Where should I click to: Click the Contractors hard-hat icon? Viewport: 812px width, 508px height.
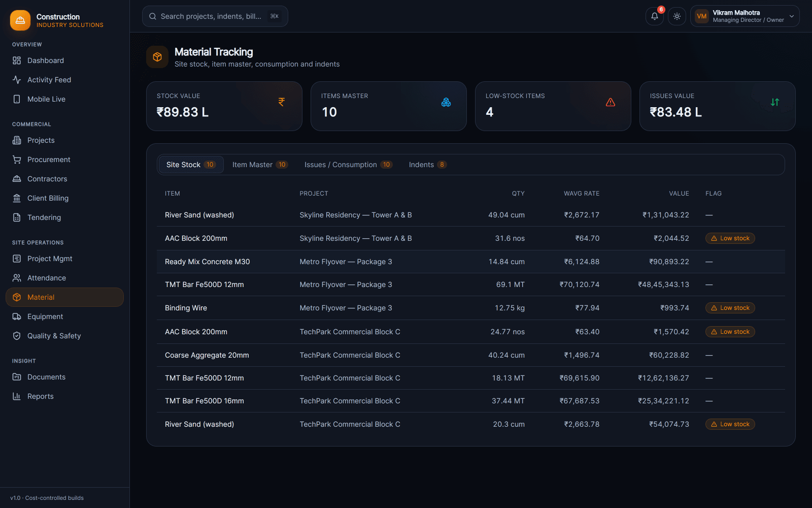17,179
